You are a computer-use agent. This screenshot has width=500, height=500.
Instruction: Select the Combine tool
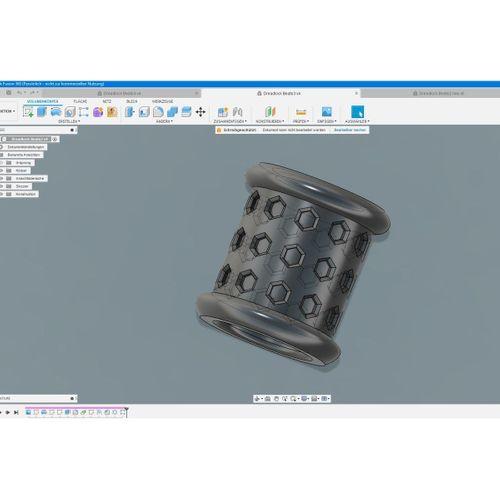click(x=172, y=112)
